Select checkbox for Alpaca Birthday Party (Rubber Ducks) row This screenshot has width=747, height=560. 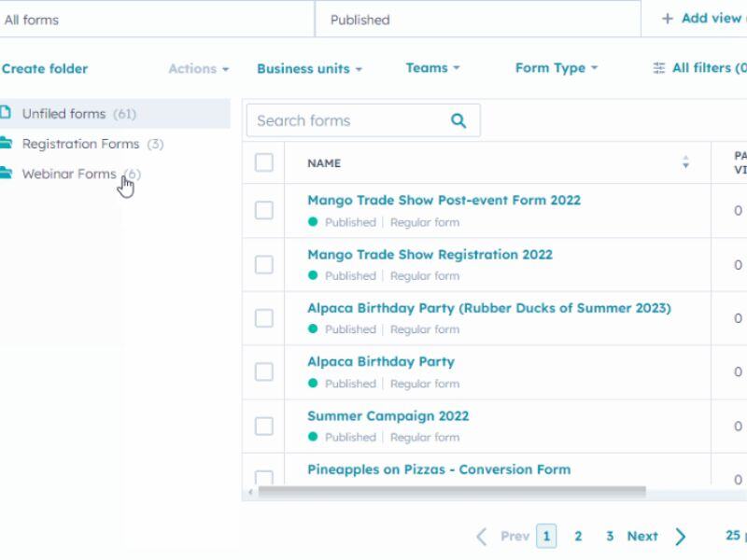click(x=264, y=318)
